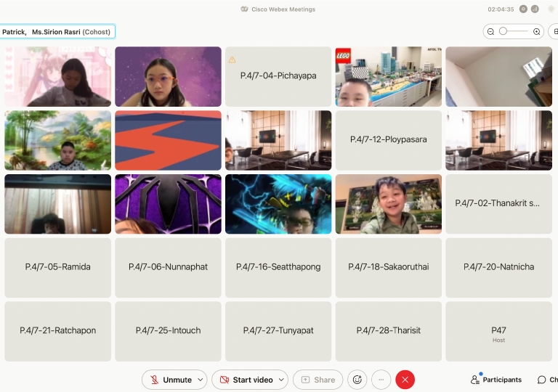Viewport: 558px width, 392px height.
Task: Expand audio options arrow beside Unmute
Action: [201, 380]
